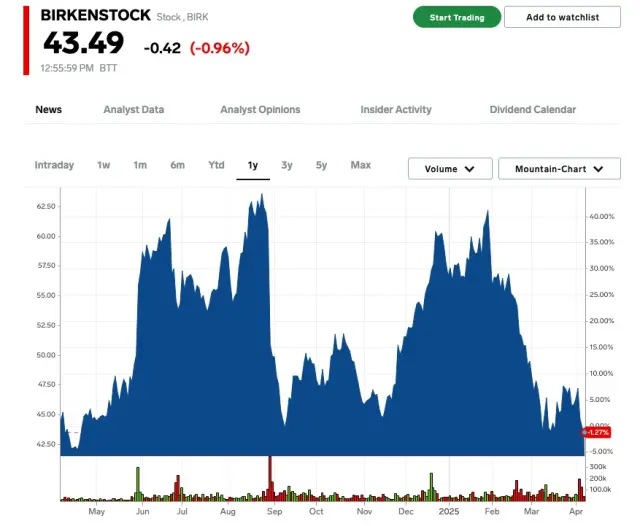Expand the Volume dropdown

(450, 169)
